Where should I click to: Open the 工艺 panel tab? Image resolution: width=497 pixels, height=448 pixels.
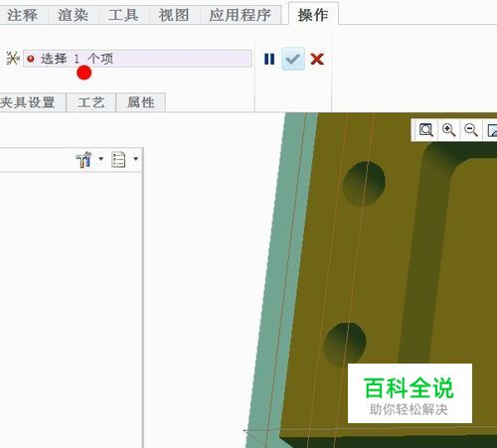pos(91,102)
